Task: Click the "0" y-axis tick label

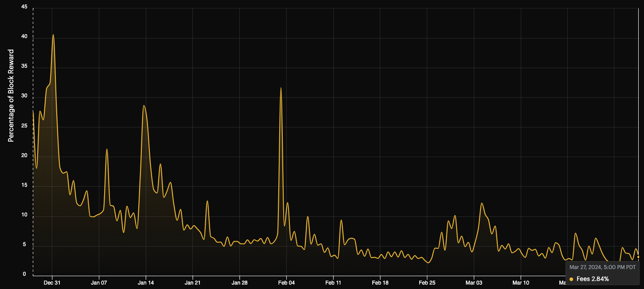Action: pyautogui.click(x=25, y=274)
